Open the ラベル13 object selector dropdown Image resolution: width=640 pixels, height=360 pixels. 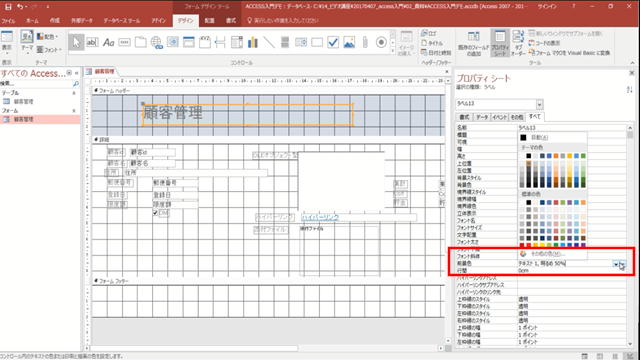(x=539, y=104)
